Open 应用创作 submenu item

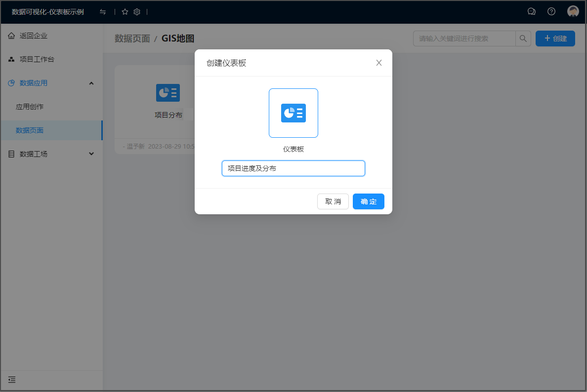pos(30,107)
